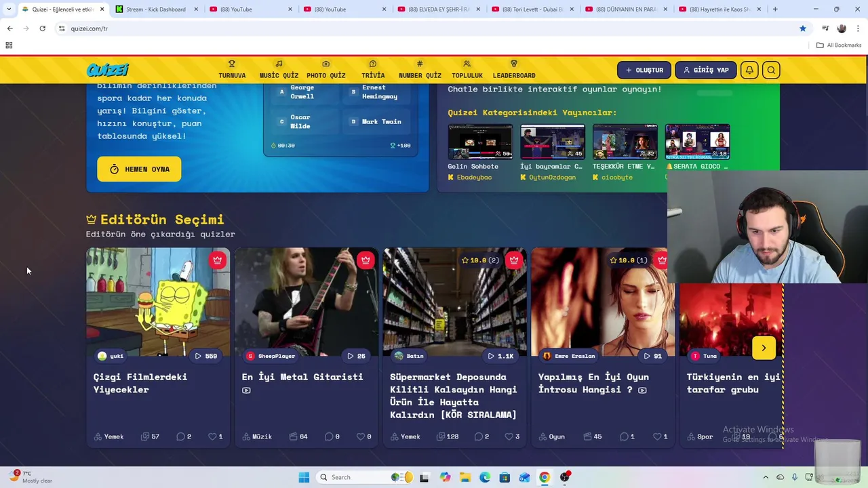Image resolution: width=868 pixels, height=488 pixels.
Task: Click the Quizei logo
Action: point(107,70)
